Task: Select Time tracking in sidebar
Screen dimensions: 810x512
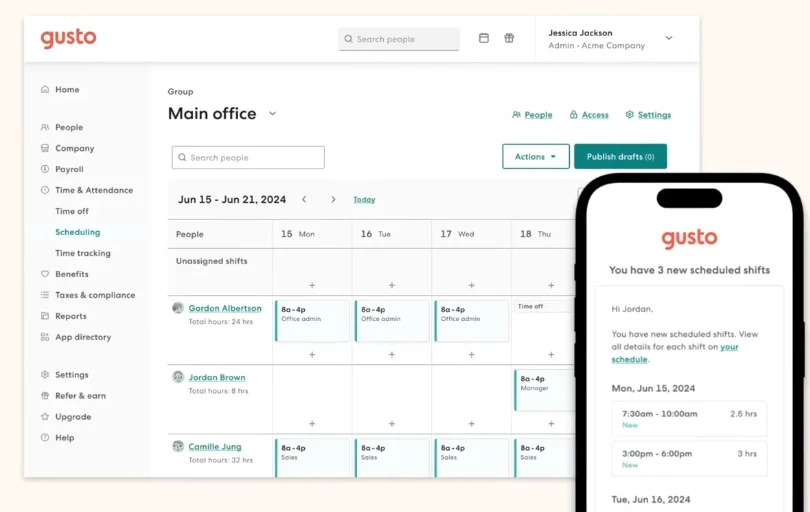Action: (83, 253)
